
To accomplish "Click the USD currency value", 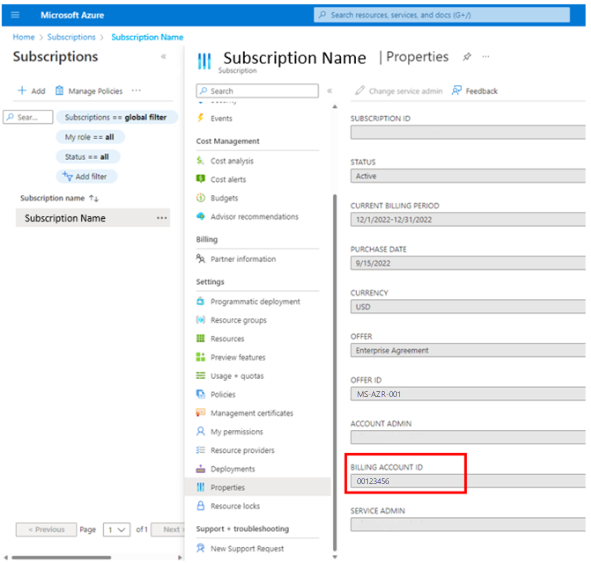I will pos(363,307).
